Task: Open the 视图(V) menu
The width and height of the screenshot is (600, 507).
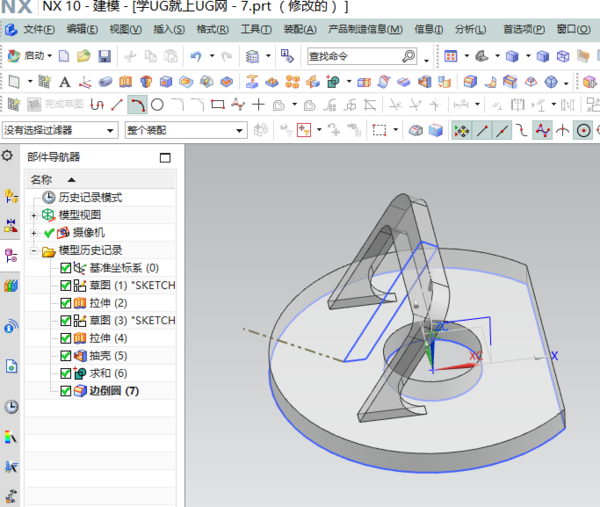Action: click(126, 29)
